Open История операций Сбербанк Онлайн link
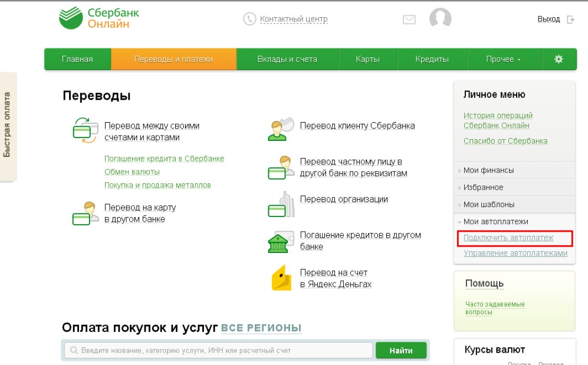This screenshot has width=588, height=365. click(498, 121)
